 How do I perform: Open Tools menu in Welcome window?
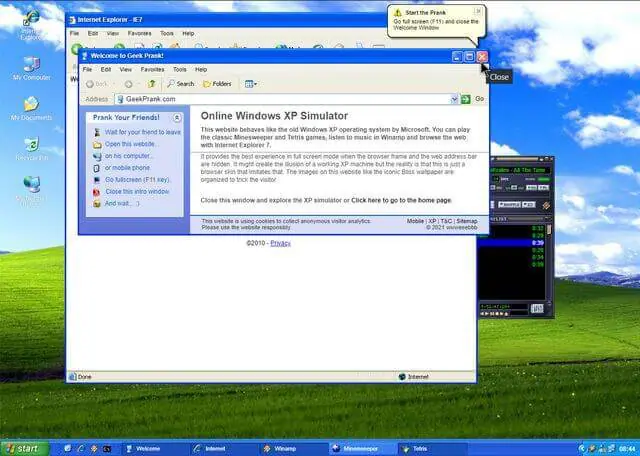click(x=180, y=69)
